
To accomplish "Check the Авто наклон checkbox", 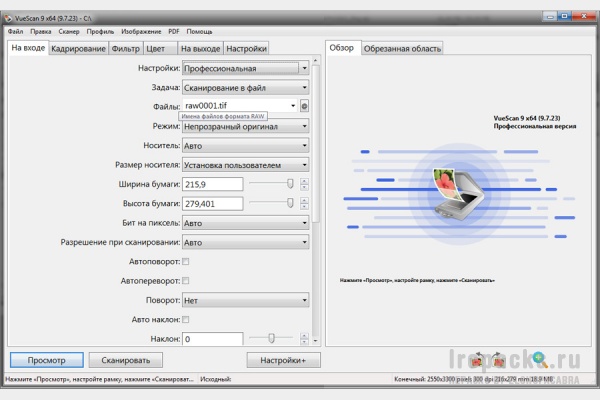I will point(186,319).
